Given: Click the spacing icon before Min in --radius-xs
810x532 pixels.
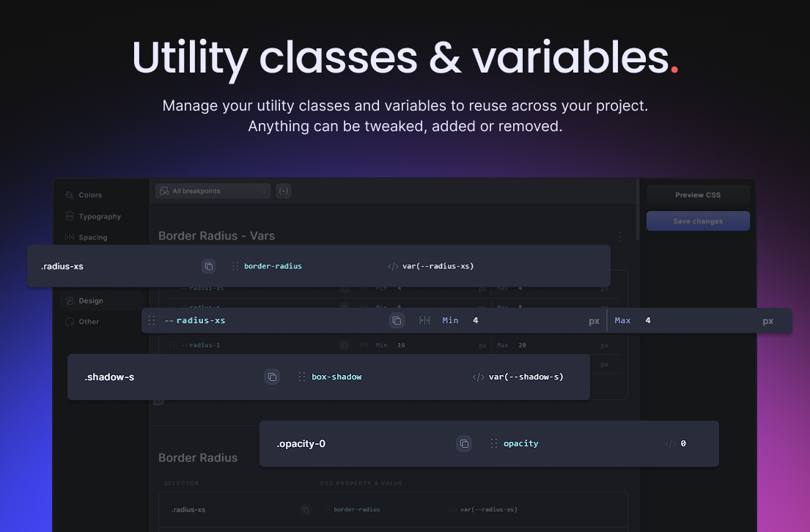Looking at the screenshot, I should click(424, 320).
